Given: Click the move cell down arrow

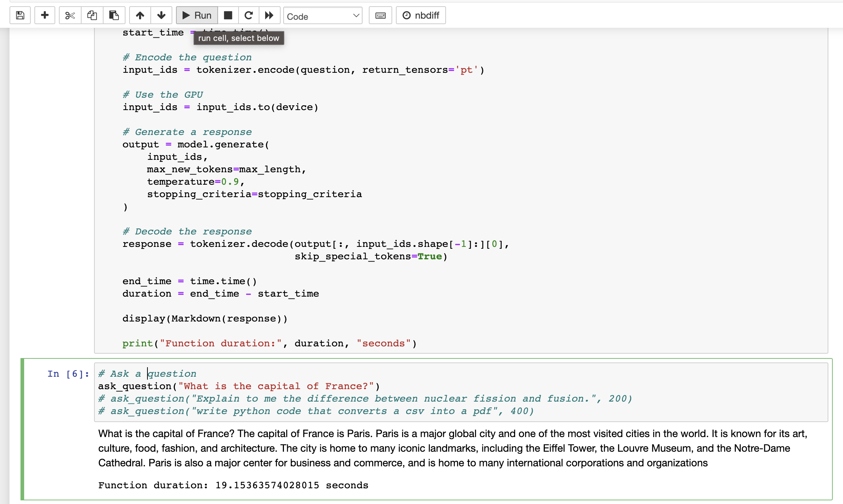Looking at the screenshot, I should (161, 15).
